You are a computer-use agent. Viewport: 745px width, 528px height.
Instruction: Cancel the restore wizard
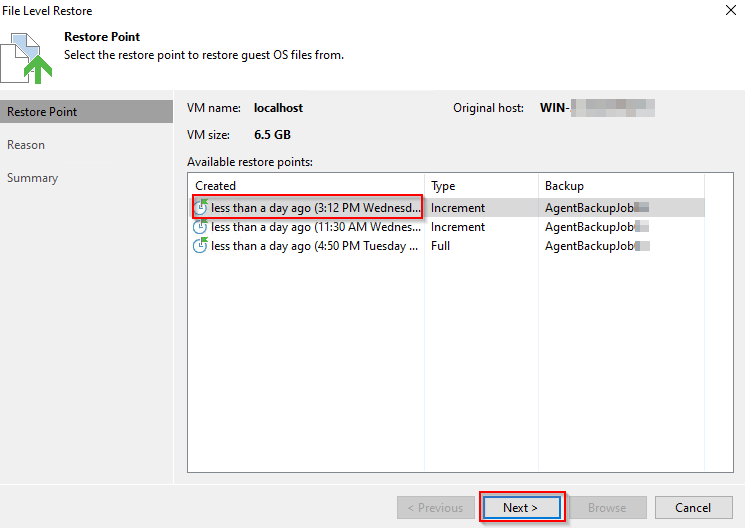(692, 507)
